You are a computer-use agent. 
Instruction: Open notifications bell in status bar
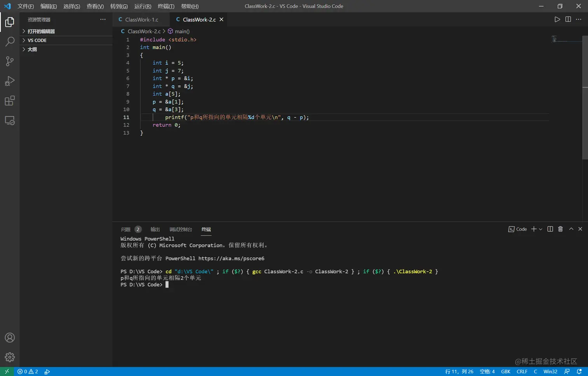pyautogui.click(x=579, y=372)
